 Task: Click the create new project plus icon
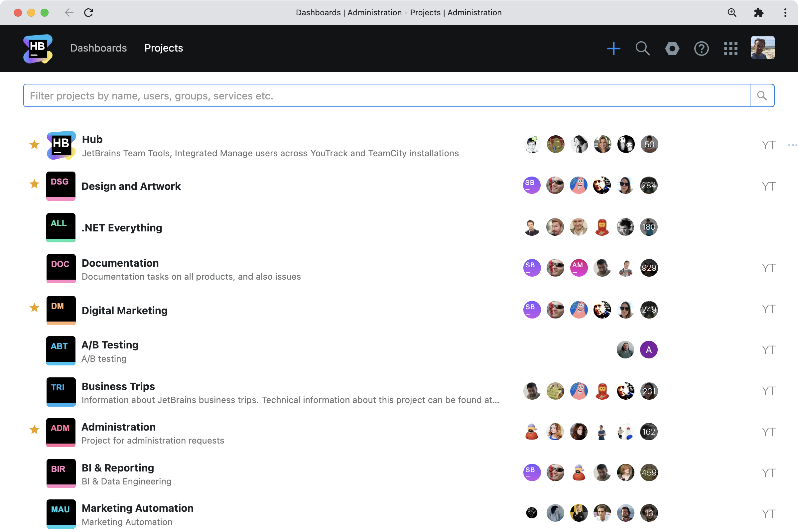[x=613, y=49]
